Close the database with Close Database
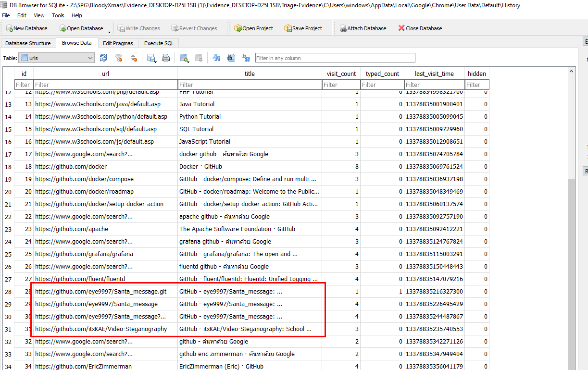Screen dimensions: 588x370 (x=420, y=28)
